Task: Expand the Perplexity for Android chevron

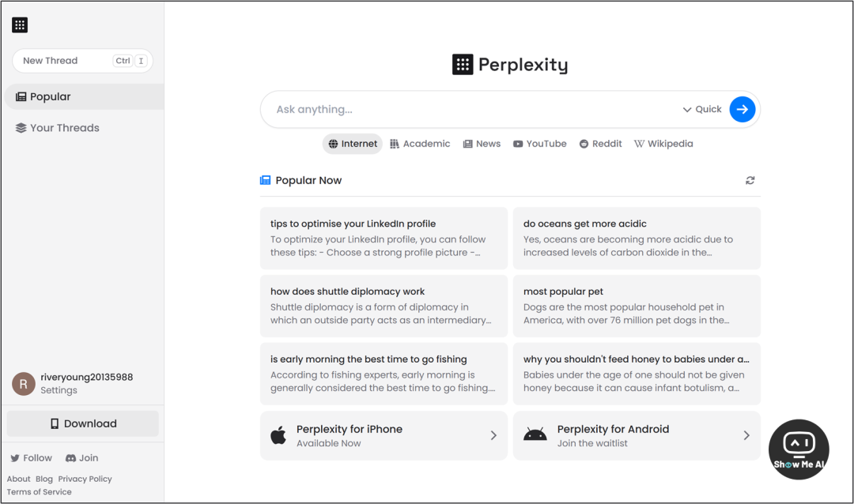Action: pos(746,435)
